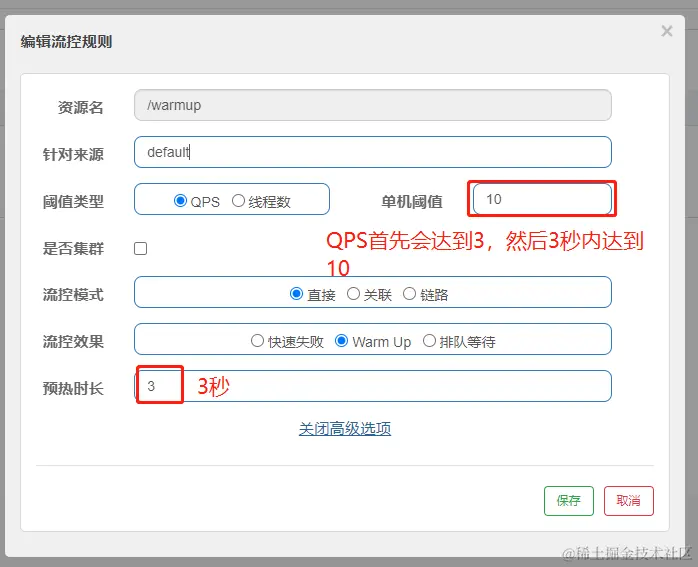Select the QPS threshold type radio
698x567 pixels.
[x=180, y=201]
